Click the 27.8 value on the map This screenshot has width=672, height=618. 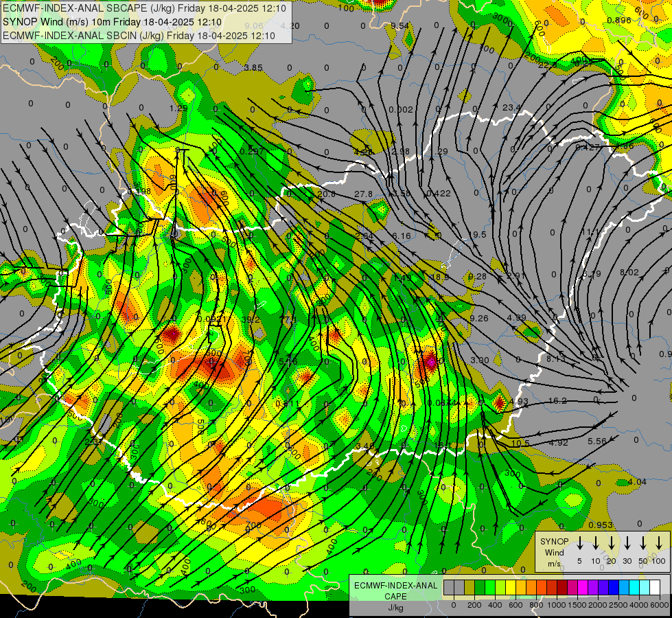click(363, 194)
